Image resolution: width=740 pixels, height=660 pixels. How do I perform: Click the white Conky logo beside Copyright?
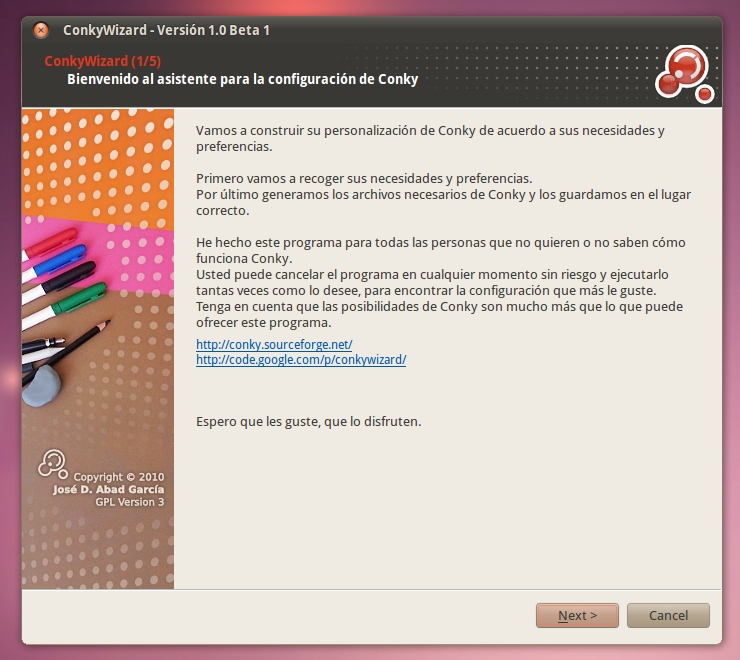pyautogui.click(x=53, y=464)
